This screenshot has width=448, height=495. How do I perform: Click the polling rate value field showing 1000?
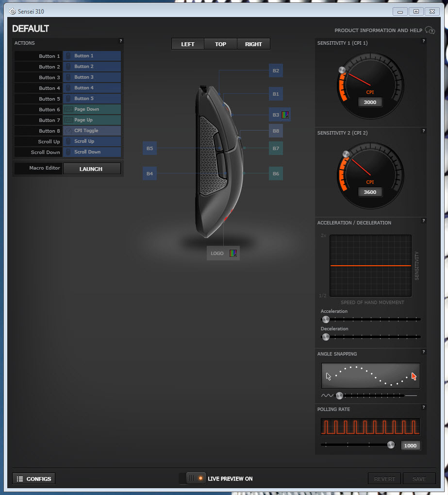click(x=411, y=445)
